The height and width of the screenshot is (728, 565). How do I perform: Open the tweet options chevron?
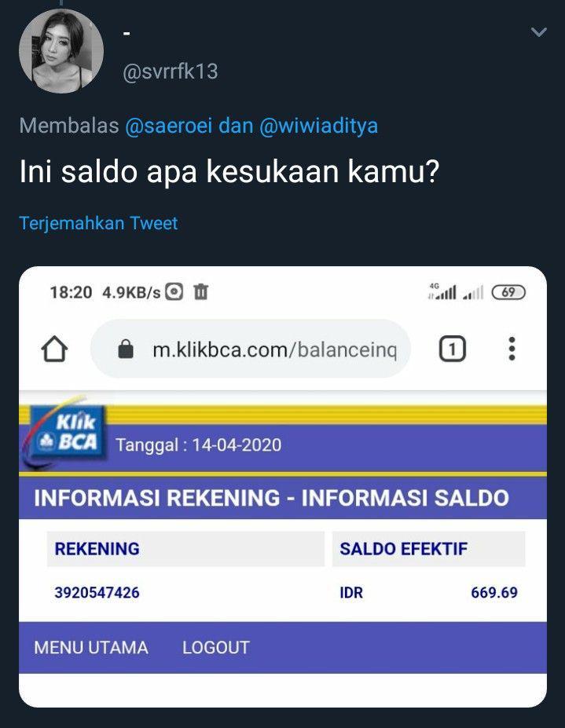[x=538, y=32]
